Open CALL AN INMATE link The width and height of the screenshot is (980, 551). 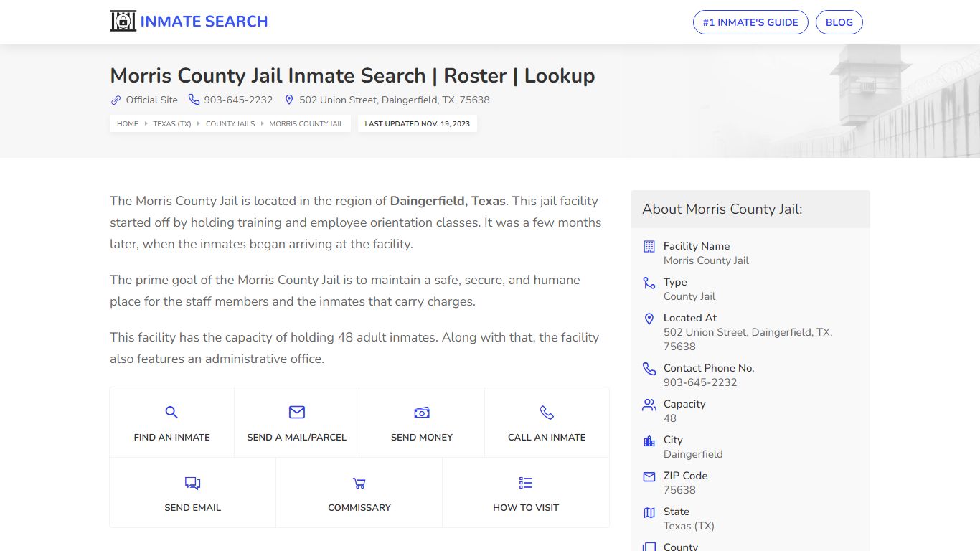pos(547,437)
